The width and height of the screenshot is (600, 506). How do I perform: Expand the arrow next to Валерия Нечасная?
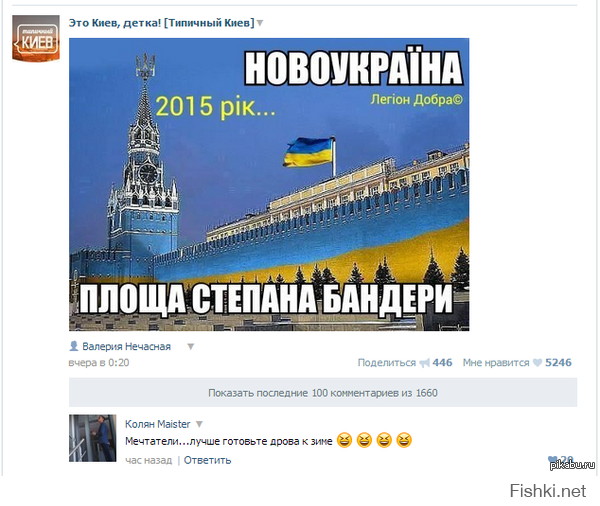click(191, 347)
